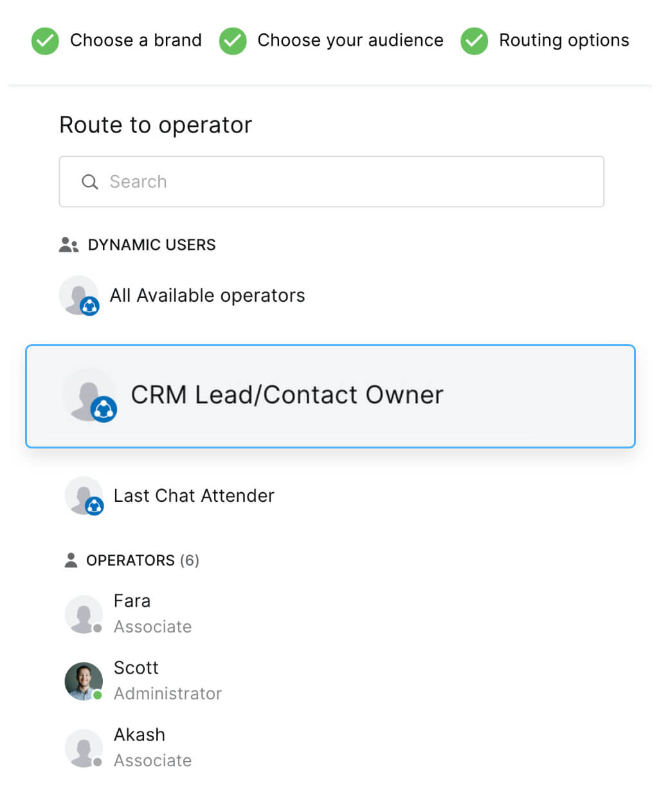Go to the Choose your audience step
Image resolution: width=661 pixels, height=812 pixels.
[350, 41]
